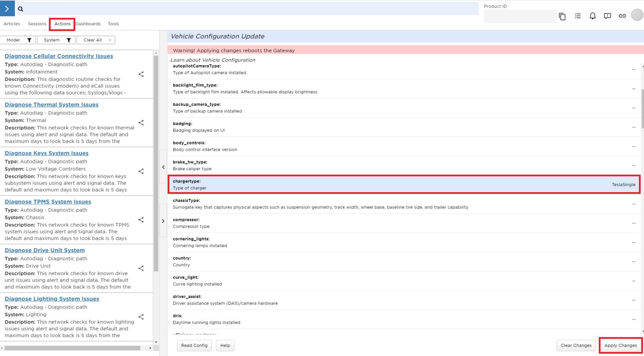The width and height of the screenshot is (644, 356).
Task: Expand the blue sidebar chevron at top-left
Action: coord(7,8)
